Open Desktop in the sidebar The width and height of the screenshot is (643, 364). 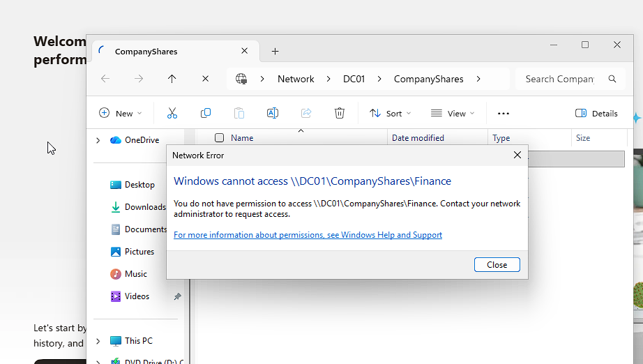pos(140,185)
